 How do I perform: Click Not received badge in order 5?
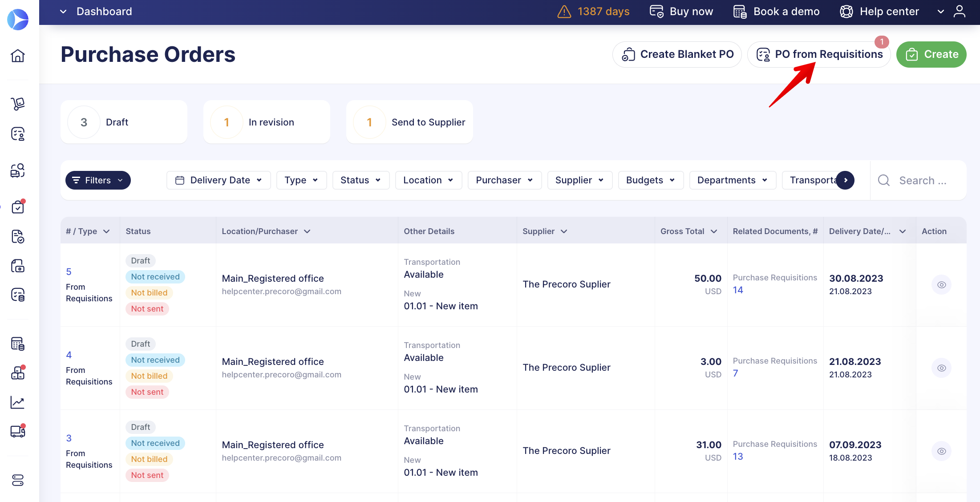pos(155,277)
